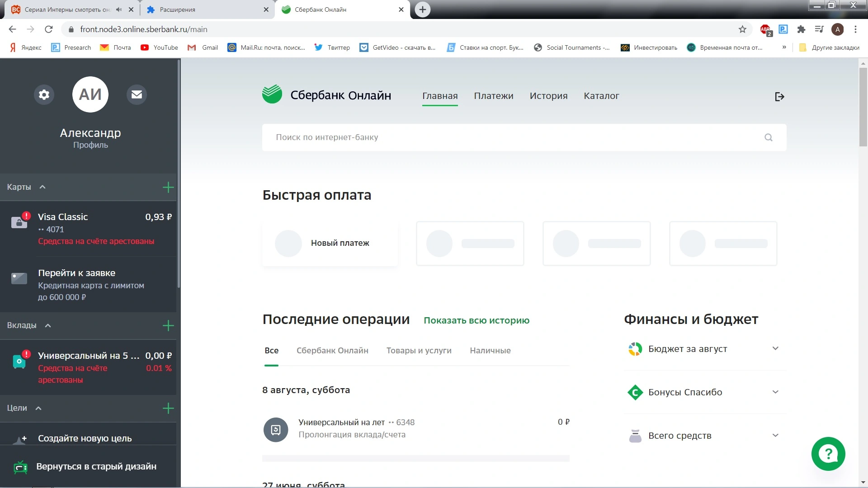Click the old design TV icon
The width and height of the screenshot is (868, 488).
(20, 467)
